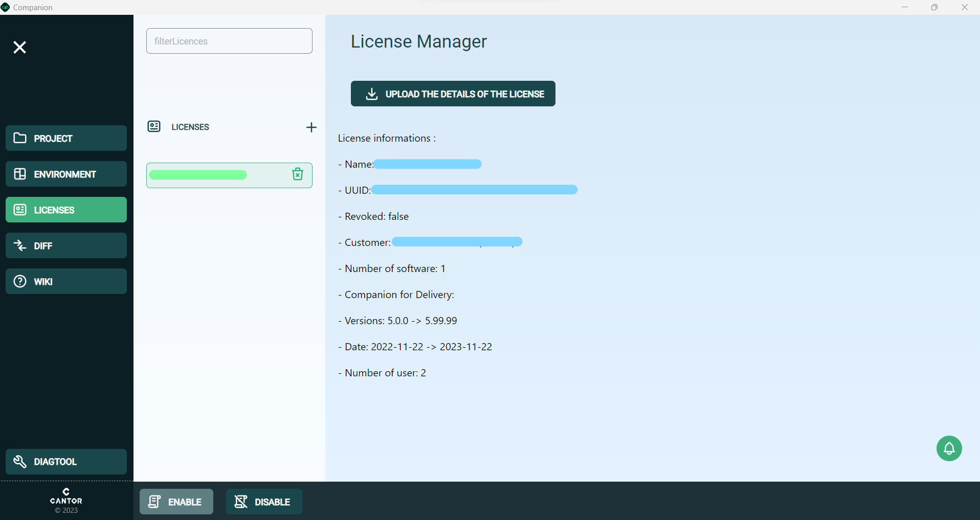Image resolution: width=980 pixels, height=520 pixels.
Task: Click the layout icon on Environment
Action: 20,174
